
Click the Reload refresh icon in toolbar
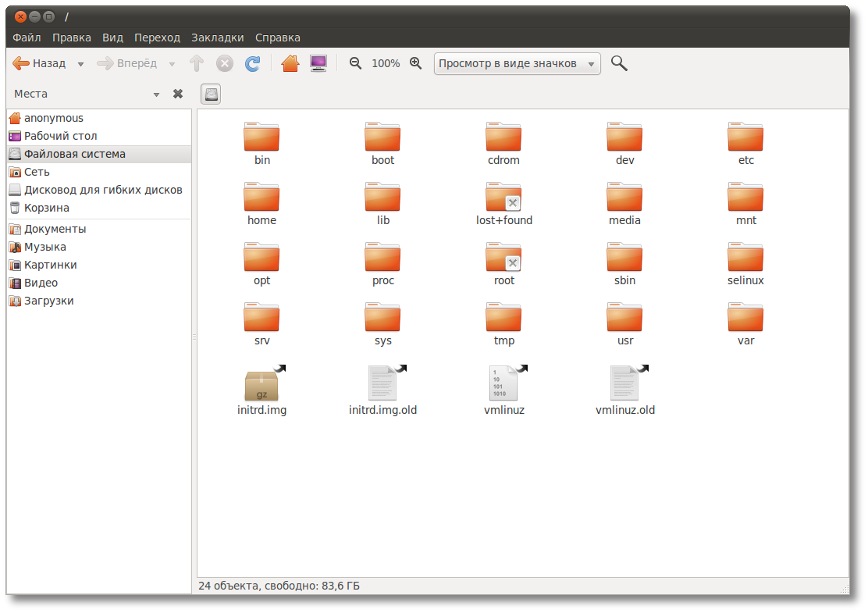[x=252, y=64]
